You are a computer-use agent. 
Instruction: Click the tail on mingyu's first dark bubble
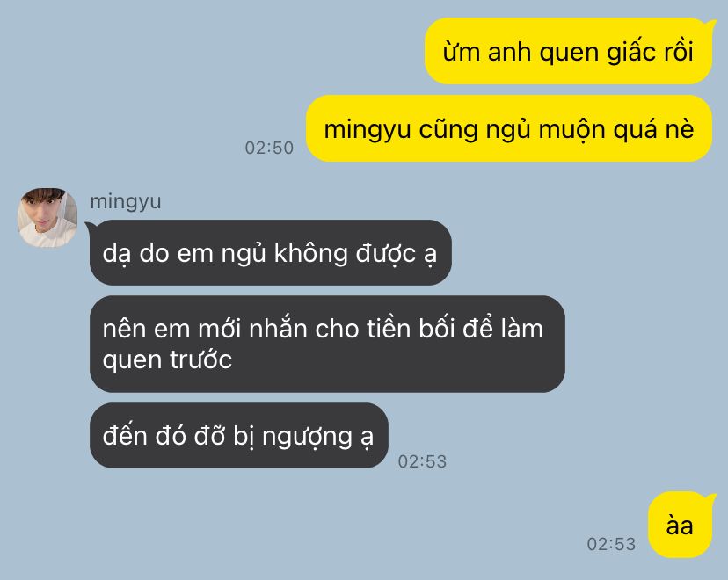pos(91,227)
